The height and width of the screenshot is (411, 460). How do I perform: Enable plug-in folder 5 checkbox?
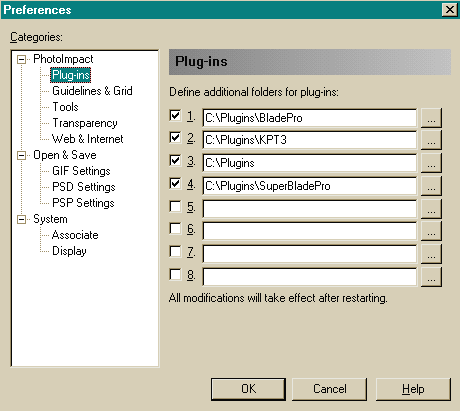pyautogui.click(x=175, y=206)
